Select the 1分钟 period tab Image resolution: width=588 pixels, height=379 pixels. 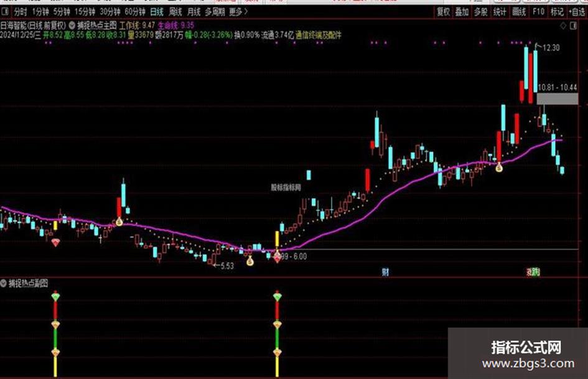point(40,12)
